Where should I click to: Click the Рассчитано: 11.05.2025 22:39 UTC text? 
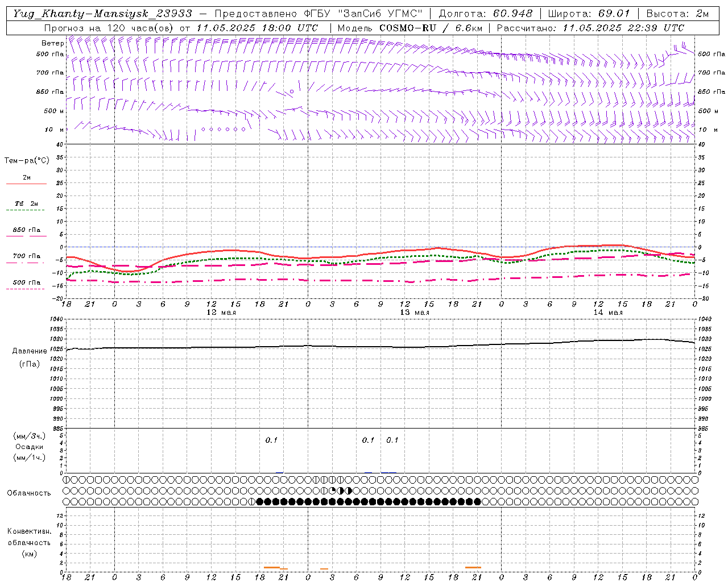590,28
